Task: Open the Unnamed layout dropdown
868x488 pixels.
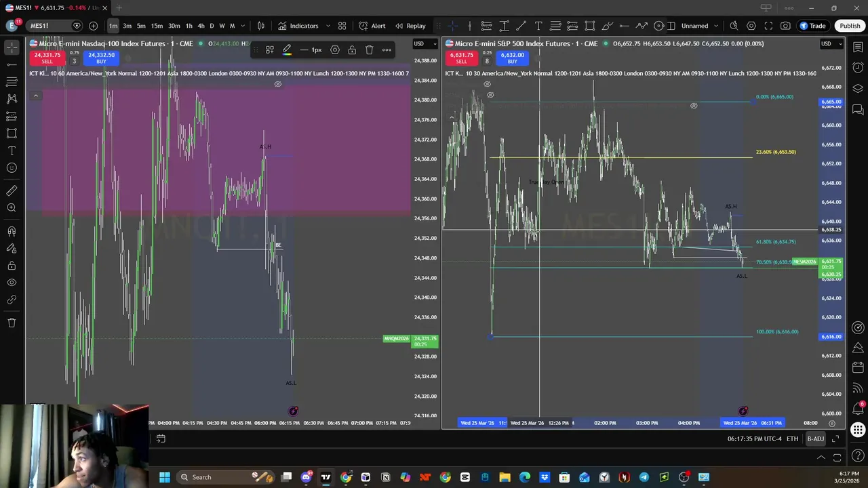Action: click(x=699, y=26)
